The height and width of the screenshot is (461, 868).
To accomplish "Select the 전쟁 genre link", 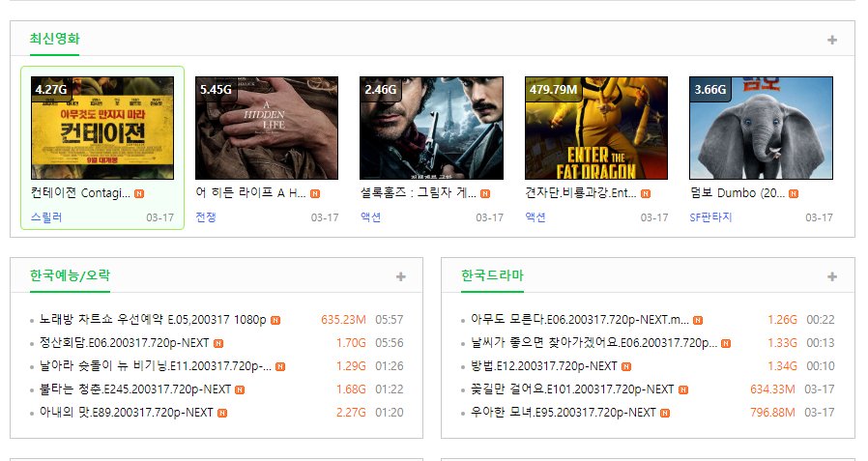I will (x=205, y=217).
